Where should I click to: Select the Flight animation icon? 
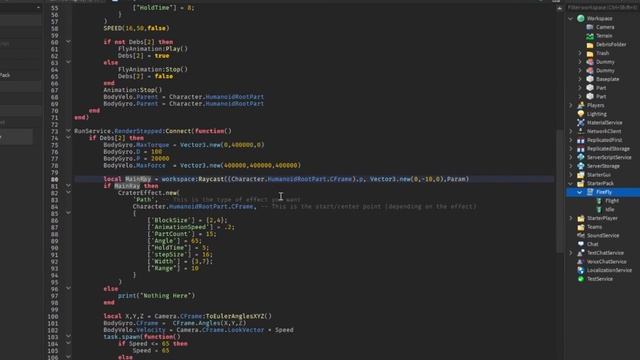click(599, 201)
